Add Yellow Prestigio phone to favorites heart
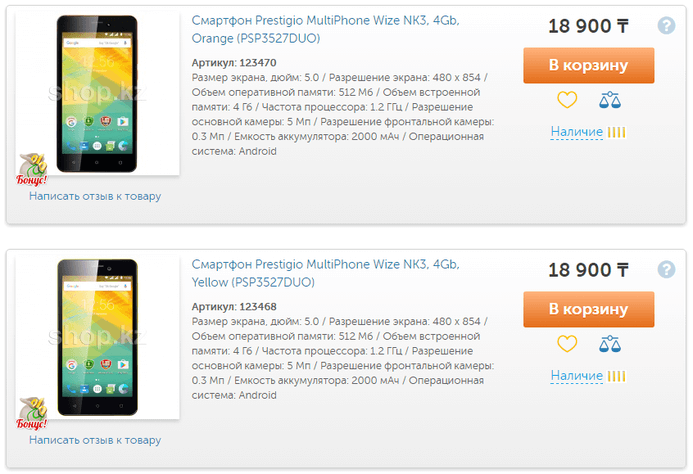This screenshot has width=693, height=474. click(x=567, y=344)
